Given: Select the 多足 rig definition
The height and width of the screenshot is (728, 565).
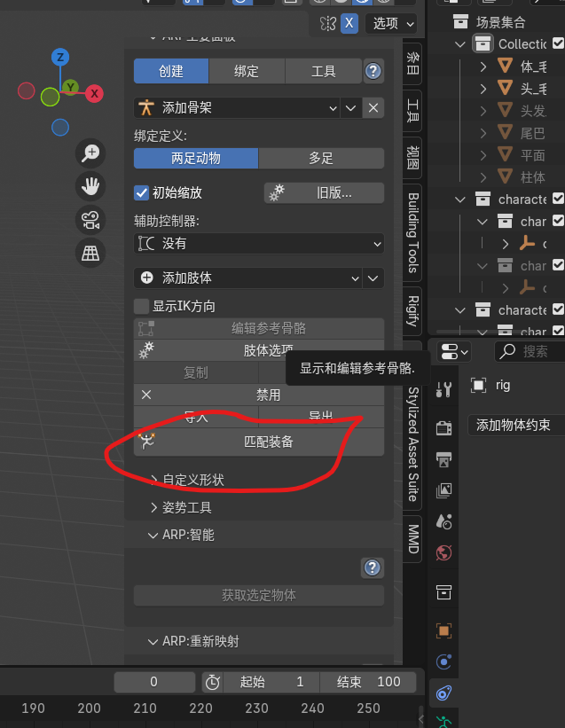Looking at the screenshot, I should point(321,159).
